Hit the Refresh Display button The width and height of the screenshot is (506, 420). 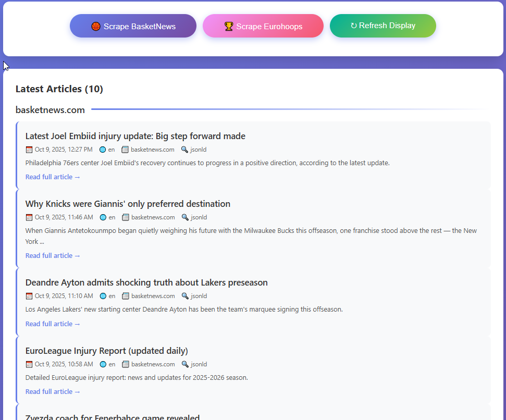coord(382,26)
